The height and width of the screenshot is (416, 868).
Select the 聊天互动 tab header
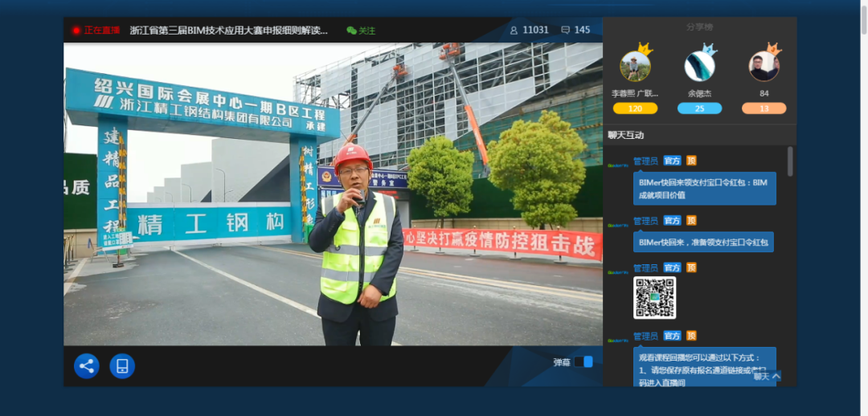[625, 135]
